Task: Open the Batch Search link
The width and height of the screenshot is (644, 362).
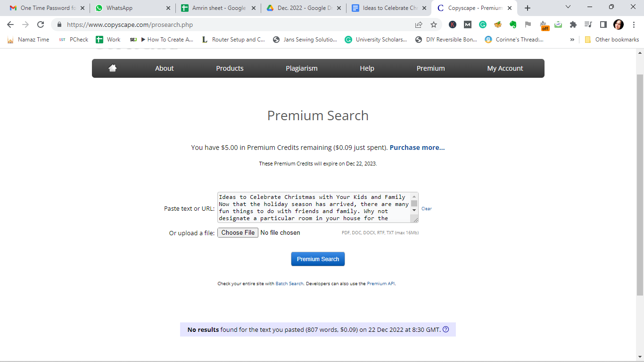Action: tap(289, 284)
